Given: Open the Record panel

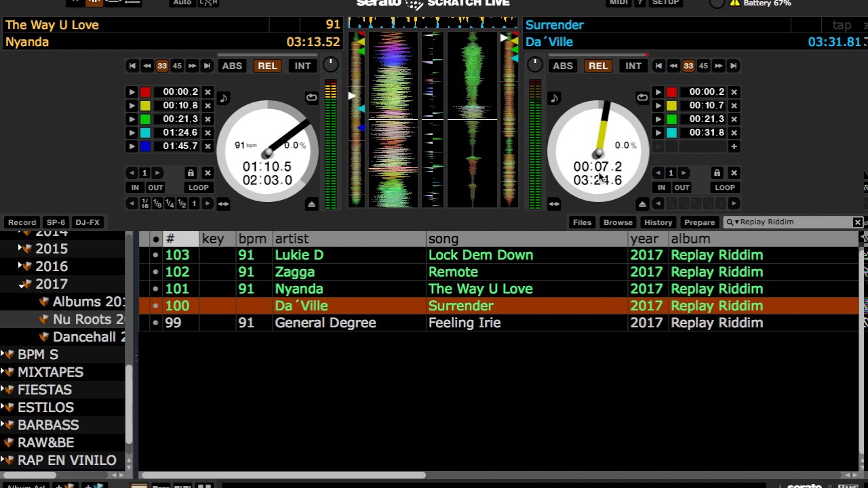Looking at the screenshot, I should tap(22, 222).
